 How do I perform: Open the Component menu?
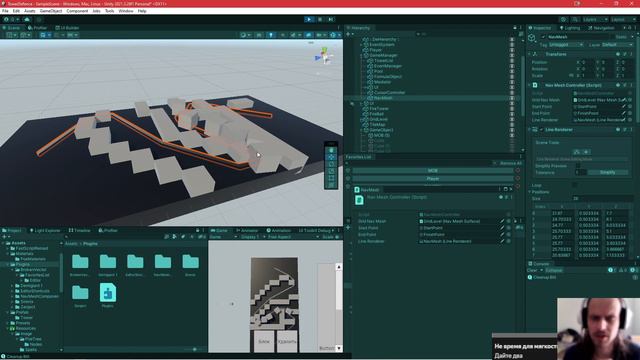(77, 11)
